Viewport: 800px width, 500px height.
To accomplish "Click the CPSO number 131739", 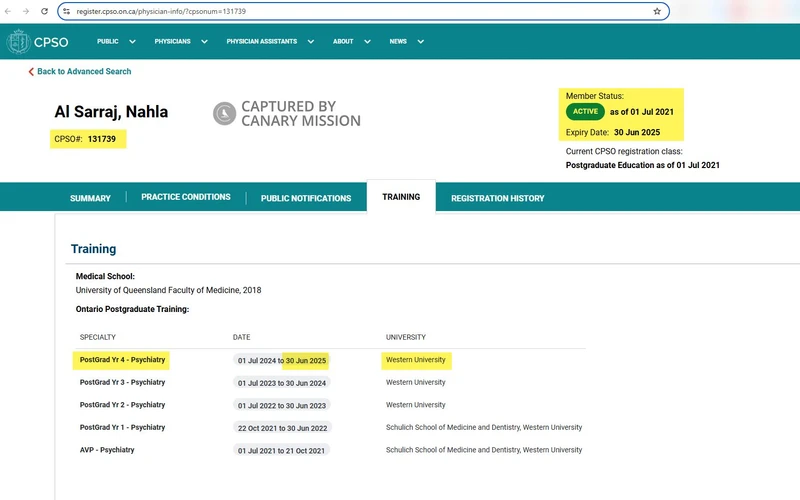I will coord(102,139).
